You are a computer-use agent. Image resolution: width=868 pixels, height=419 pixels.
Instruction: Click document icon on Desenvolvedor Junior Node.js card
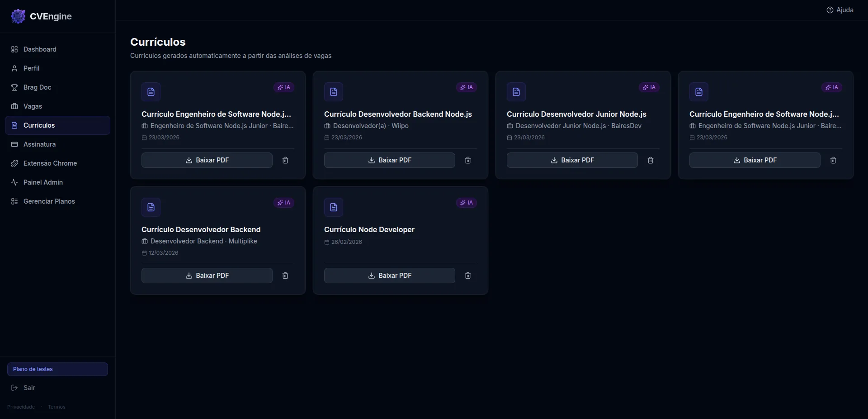(516, 92)
